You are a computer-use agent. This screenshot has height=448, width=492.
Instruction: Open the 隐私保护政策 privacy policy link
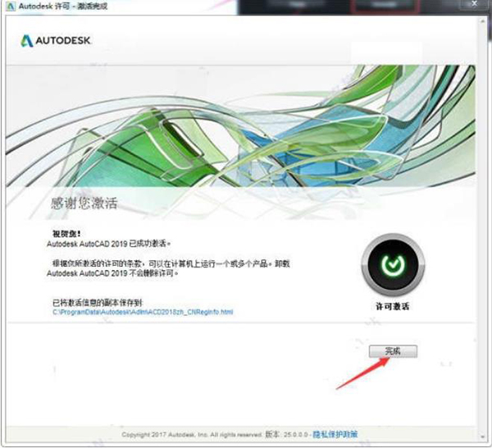(335, 434)
